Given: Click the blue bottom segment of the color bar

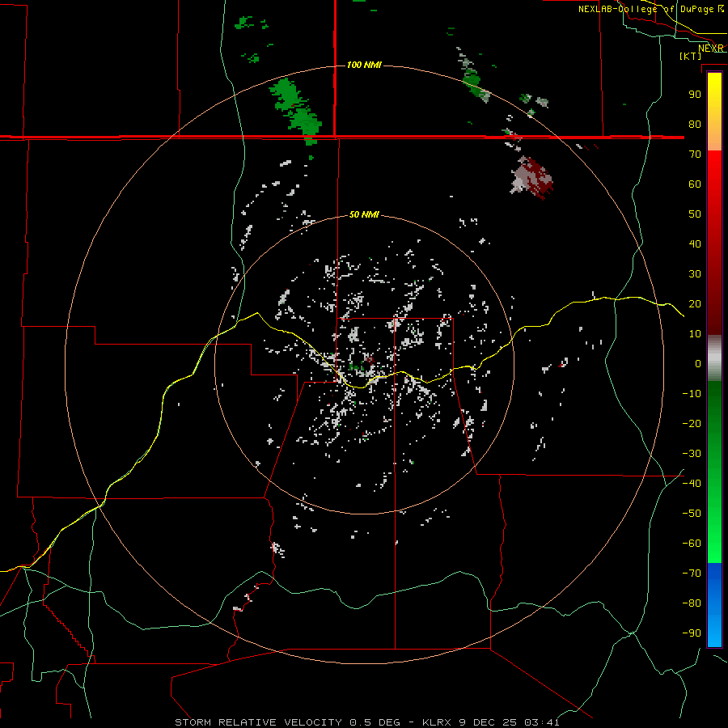Looking at the screenshot, I should click(714, 605).
